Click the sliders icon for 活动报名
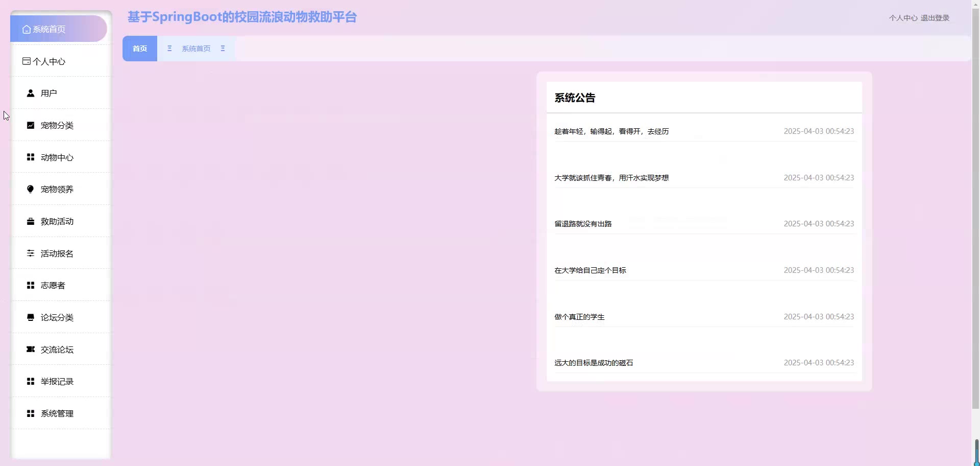This screenshot has width=980, height=466. 31,253
